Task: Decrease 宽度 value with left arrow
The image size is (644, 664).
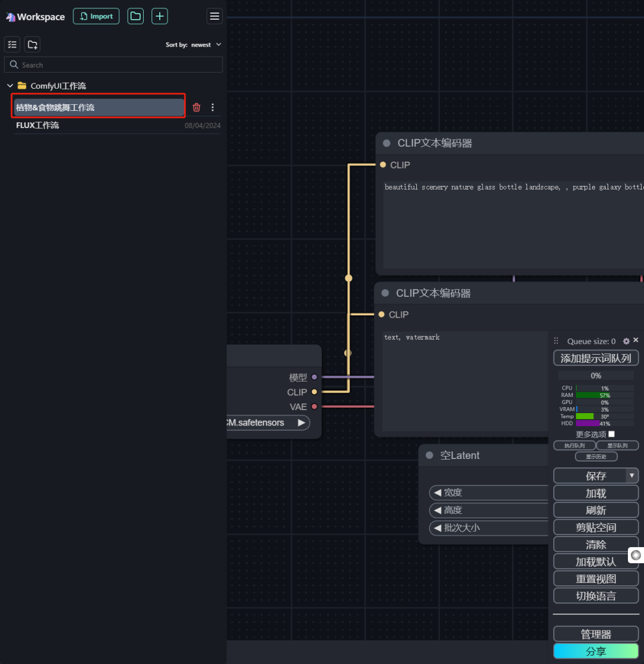Action: point(438,493)
